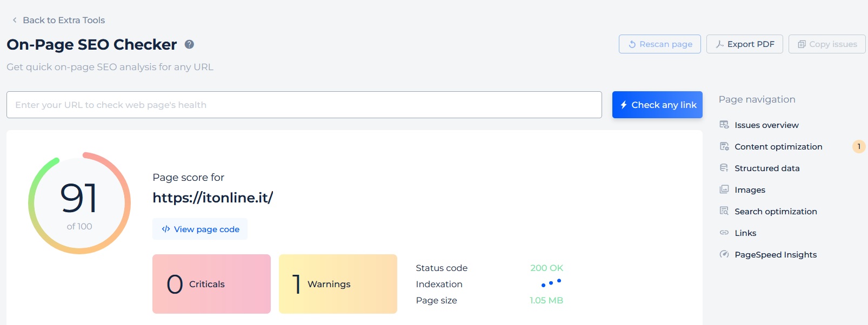This screenshot has width=868, height=325.
Task: Open the https://itonline.it/ page URL
Action: pyautogui.click(x=213, y=198)
